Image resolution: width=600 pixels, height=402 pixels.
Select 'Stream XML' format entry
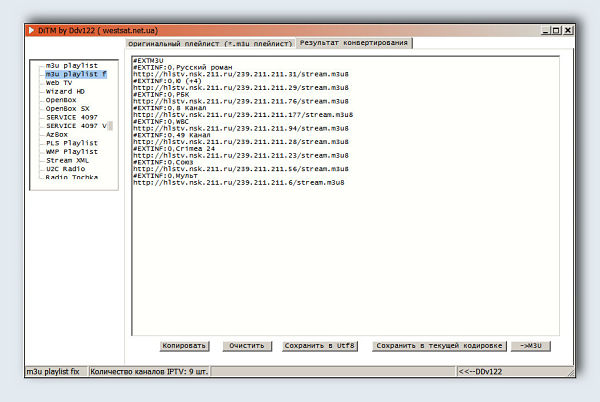coord(67,160)
